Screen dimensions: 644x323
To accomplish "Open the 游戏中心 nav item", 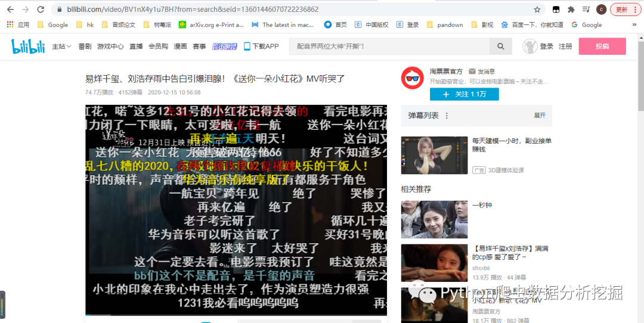I will coord(110,46).
